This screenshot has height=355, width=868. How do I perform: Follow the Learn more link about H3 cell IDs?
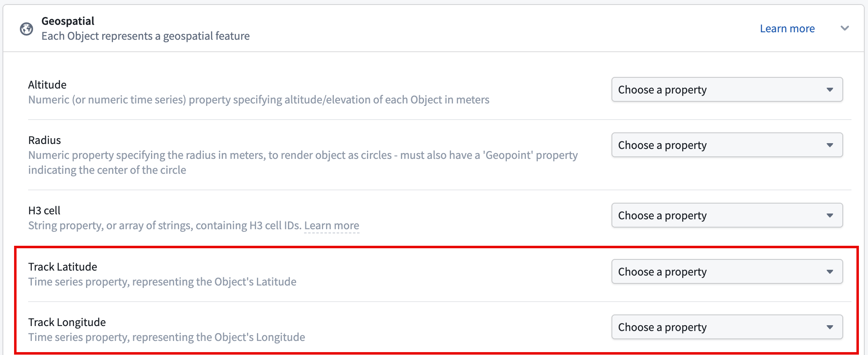(331, 225)
